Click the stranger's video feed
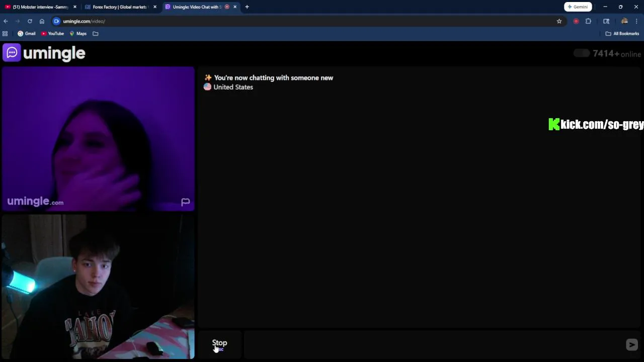The height and width of the screenshot is (362, 644). (x=98, y=139)
